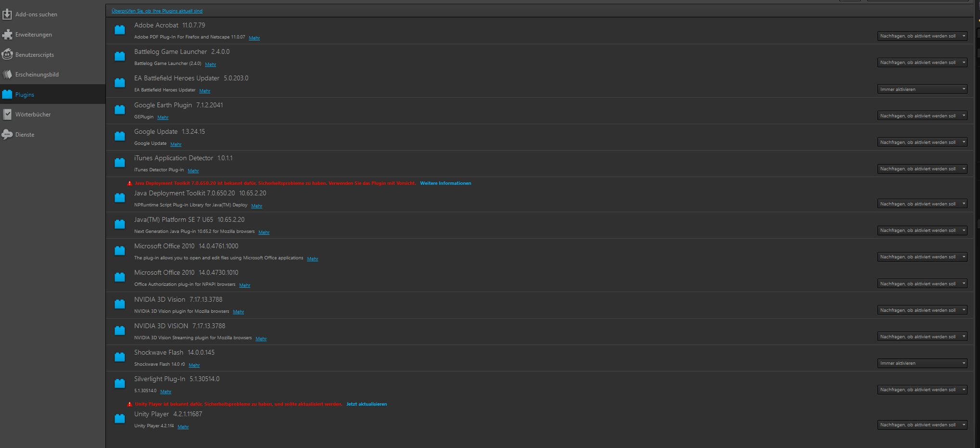Open activation dropdown for Java Deployment Toolkit

(922, 204)
